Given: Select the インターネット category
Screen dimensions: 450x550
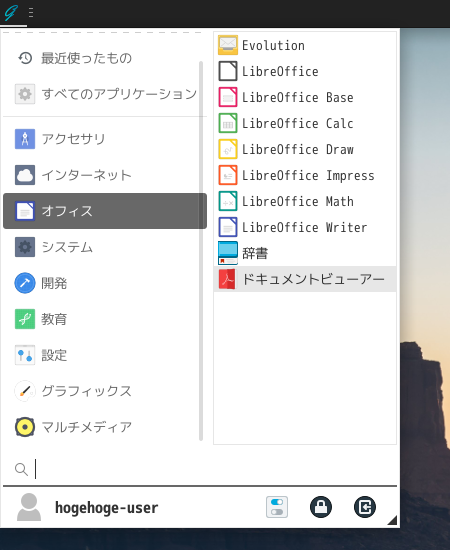Looking at the screenshot, I should (105, 175).
